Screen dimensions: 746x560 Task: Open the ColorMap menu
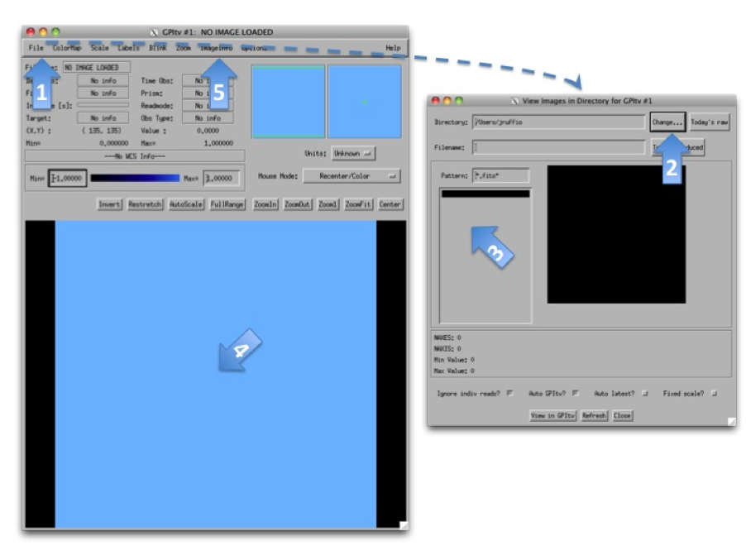pos(67,48)
